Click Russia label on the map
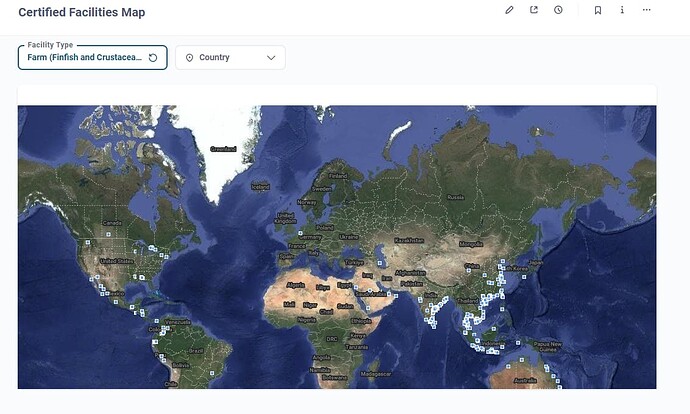Viewport: 690px width, 414px height. click(456, 197)
